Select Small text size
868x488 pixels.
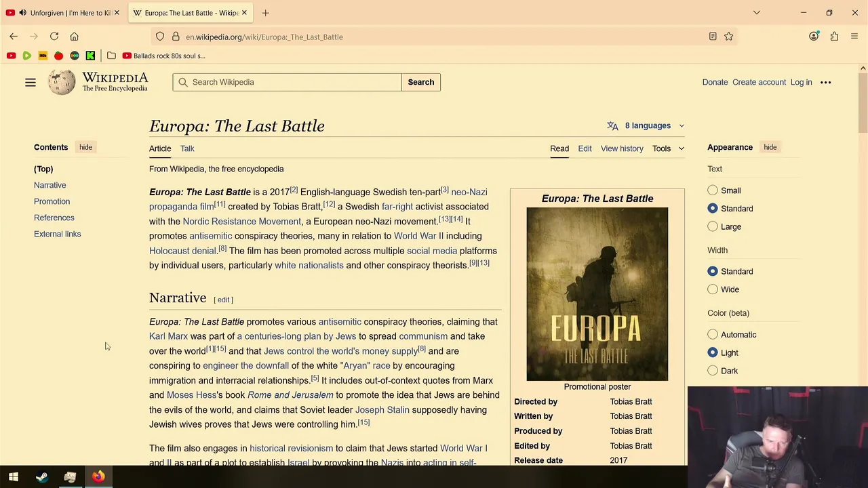pyautogui.click(x=713, y=190)
